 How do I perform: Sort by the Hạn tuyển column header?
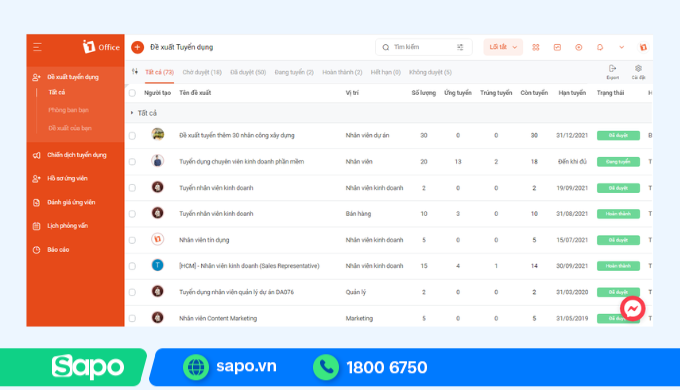point(572,93)
